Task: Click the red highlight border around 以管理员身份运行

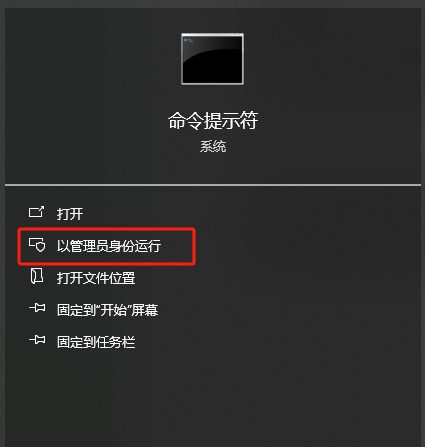Action: [x=106, y=229]
